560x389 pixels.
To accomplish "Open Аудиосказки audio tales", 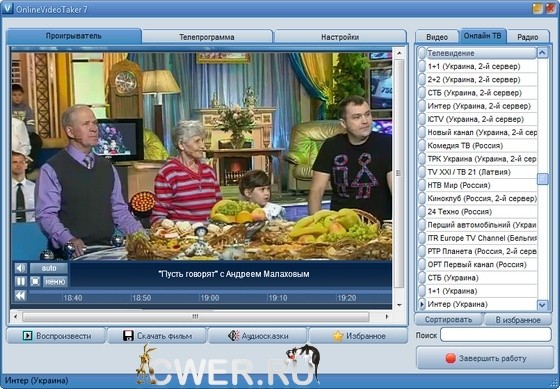I will [258, 336].
